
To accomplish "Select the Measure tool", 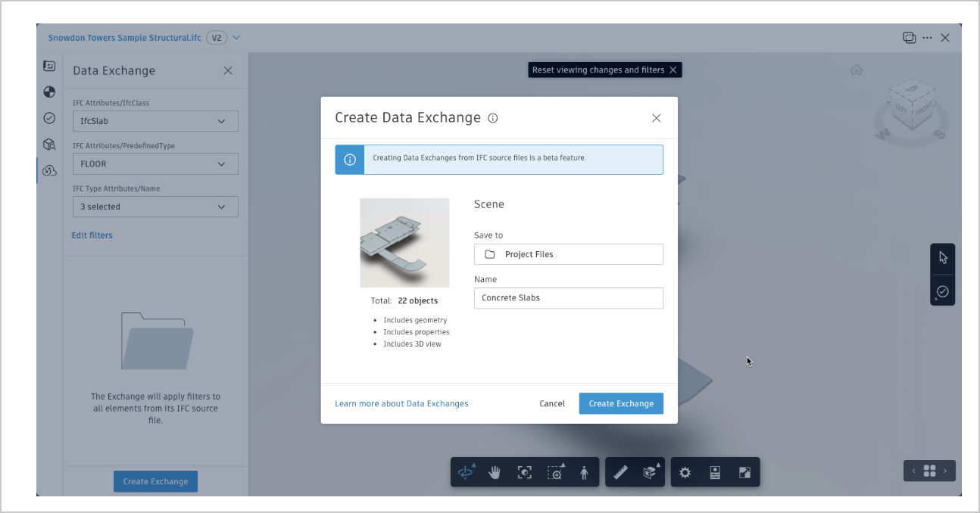I will [620, 471].
